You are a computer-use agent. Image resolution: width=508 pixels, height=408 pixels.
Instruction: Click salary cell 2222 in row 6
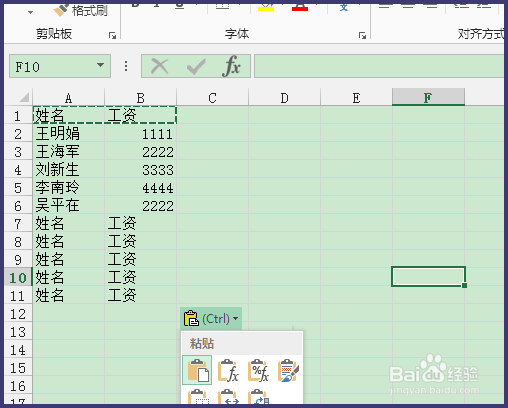pos(141,206)
